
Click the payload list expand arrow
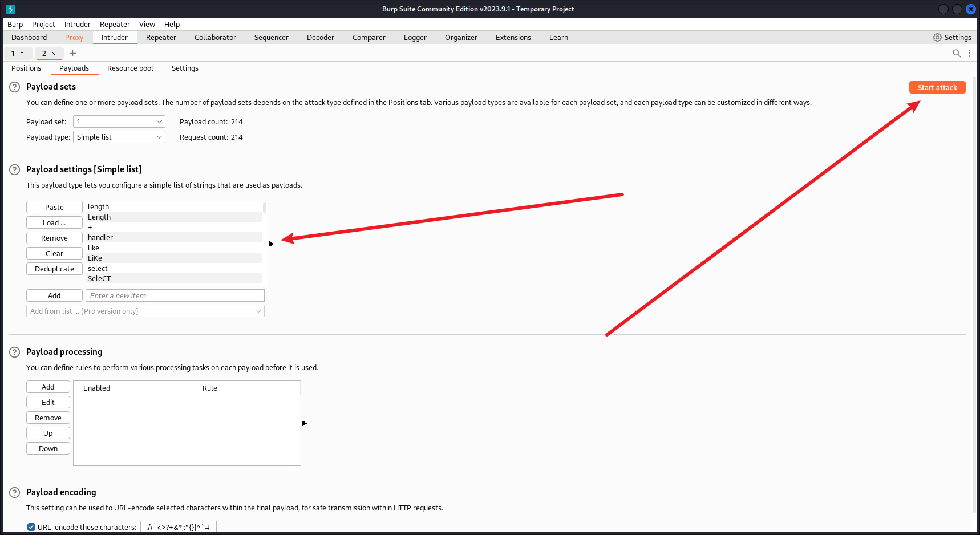tap(272, 244)
